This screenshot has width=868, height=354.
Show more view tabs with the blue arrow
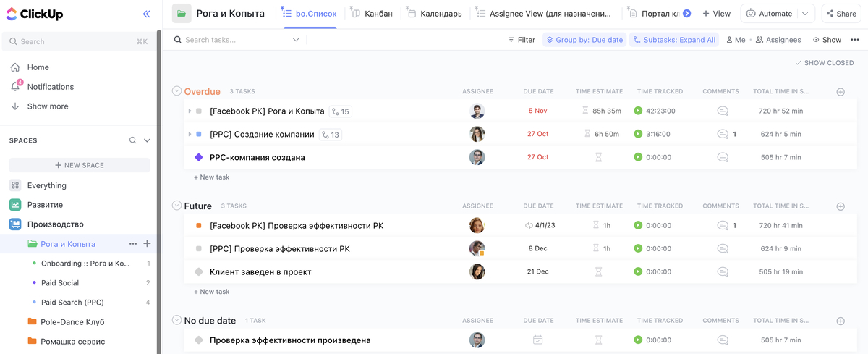pyautogui.click(x=686, y=14)
